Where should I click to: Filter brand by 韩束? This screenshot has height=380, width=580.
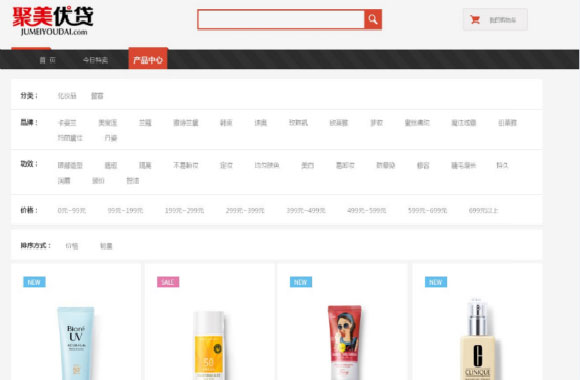pos(226,122)
